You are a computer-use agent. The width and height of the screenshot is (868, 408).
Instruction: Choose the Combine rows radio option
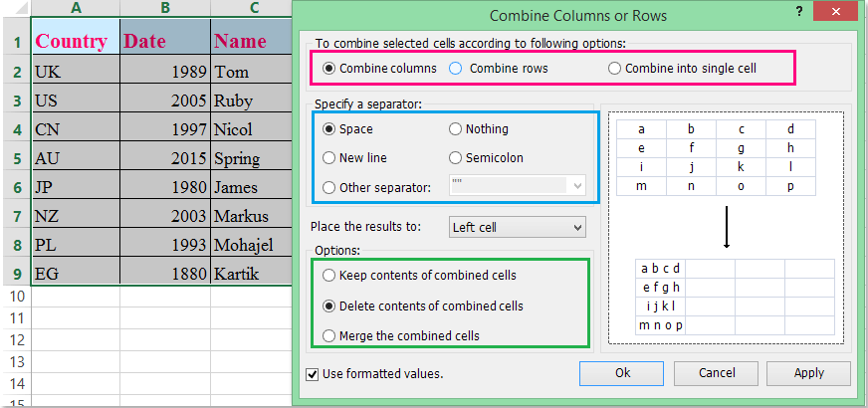tap(456, 69)
